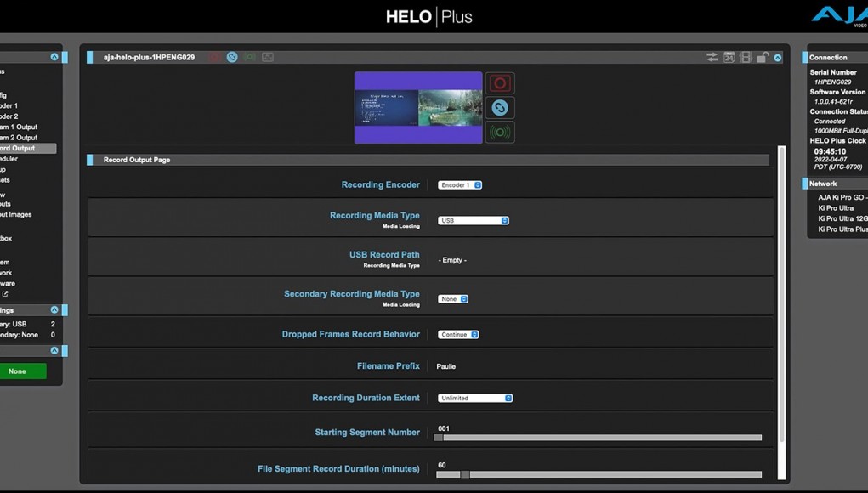Click the video preview thumbnail
This screenshot has width=868, height=493.
point(418,107)
